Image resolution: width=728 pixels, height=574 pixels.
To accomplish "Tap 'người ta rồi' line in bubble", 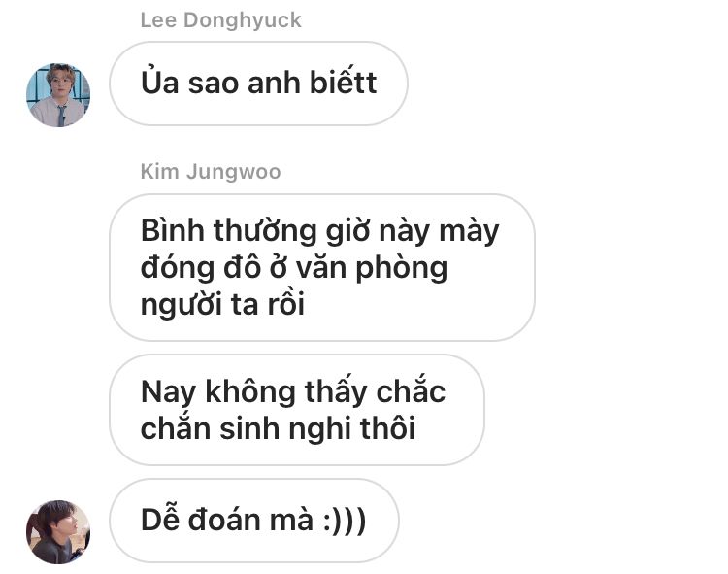I will (222, 305).
